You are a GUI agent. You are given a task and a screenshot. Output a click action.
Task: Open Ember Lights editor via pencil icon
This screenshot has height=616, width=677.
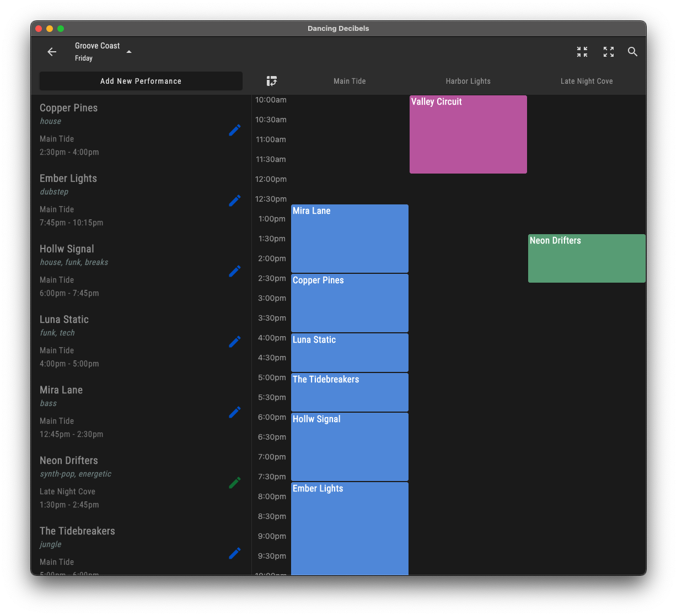(x=234, y=201)
